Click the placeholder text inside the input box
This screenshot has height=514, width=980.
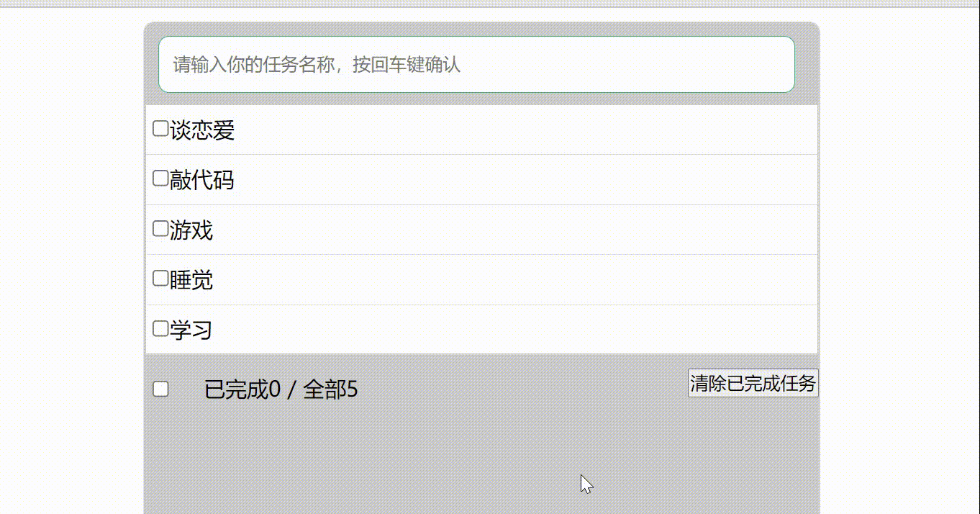tap(317, 66)
